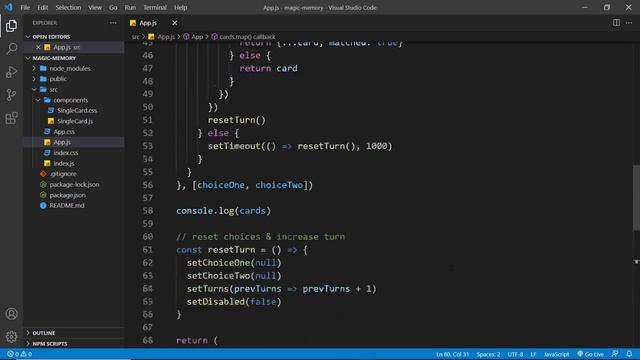Open SingleCard.js in the file tree
Screen dimensions: 640x360
tap(75, 121)
